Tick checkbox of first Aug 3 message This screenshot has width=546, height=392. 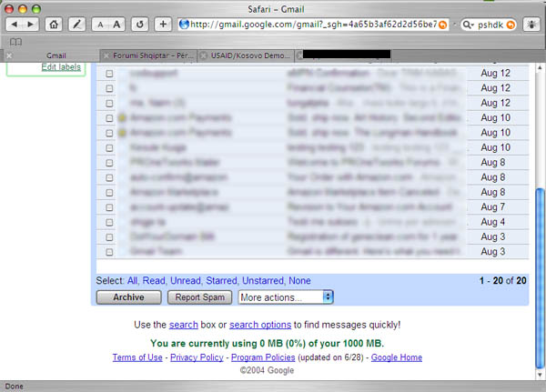coord(109,237)
